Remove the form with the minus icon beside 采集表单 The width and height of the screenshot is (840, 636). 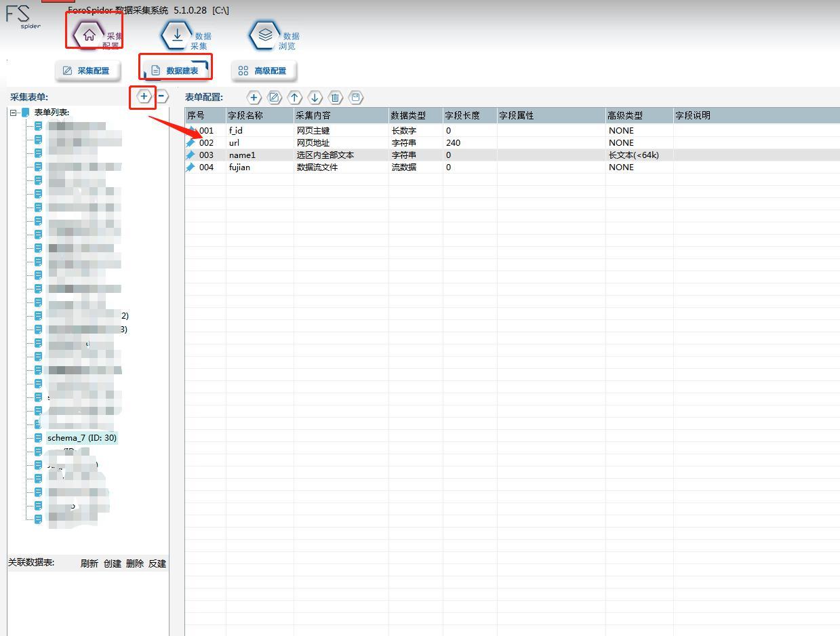[162, 97]
